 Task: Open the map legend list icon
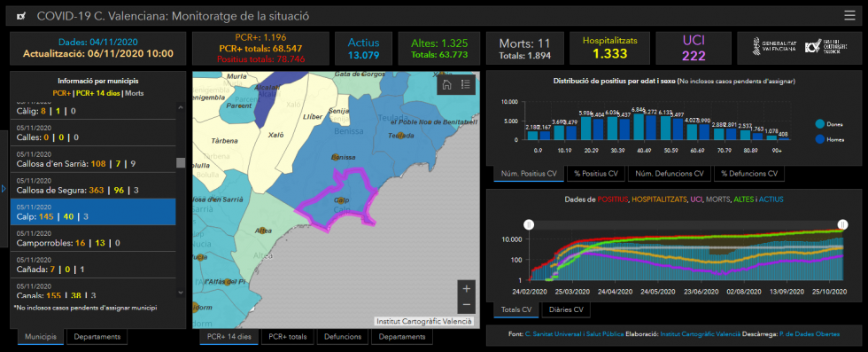[465, 84]
